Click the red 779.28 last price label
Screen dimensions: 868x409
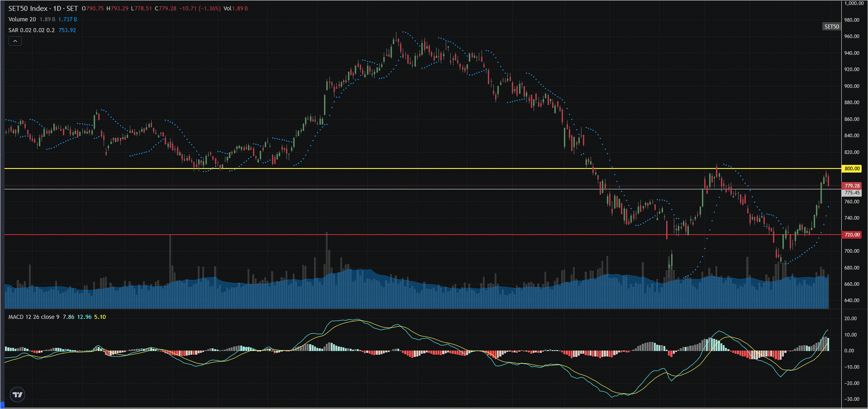click(x=852, y=186)
